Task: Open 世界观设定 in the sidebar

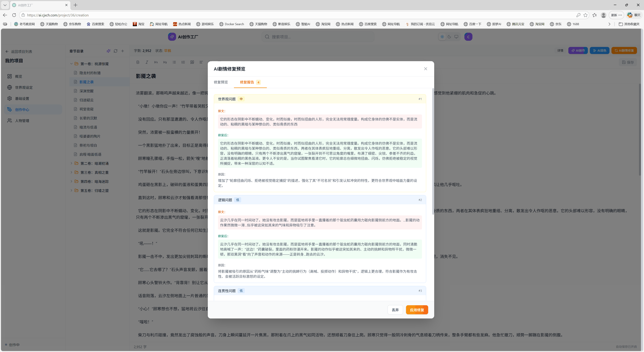Action: click(x=33, y=87)
